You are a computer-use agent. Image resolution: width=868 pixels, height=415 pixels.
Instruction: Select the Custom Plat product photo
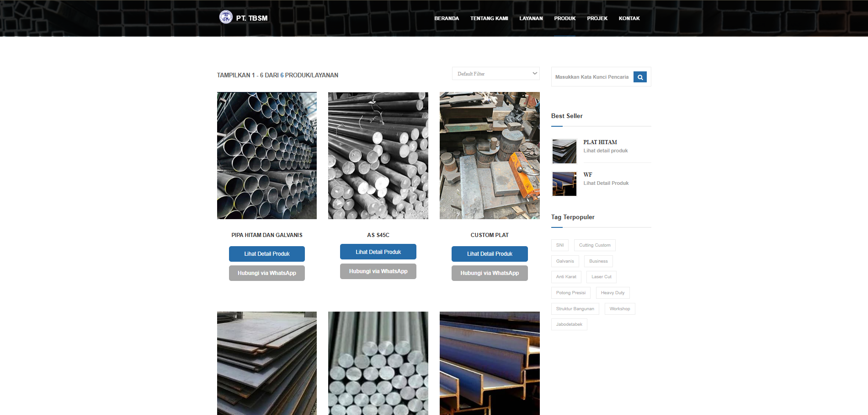(x=490, y=156)
